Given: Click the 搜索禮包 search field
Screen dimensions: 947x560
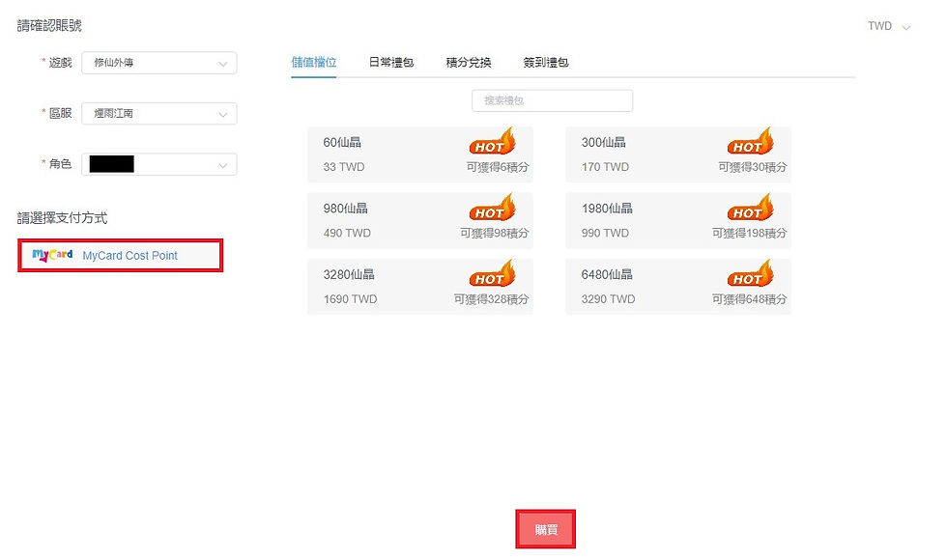Looking at the screenshot, I should tap(552, 100).
